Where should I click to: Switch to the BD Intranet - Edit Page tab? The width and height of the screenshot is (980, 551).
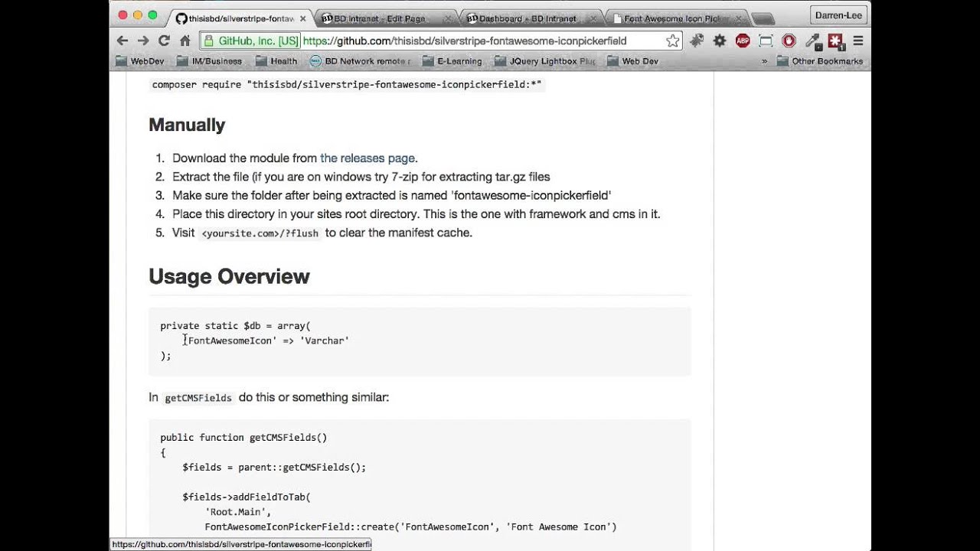[x=381, y=18]
